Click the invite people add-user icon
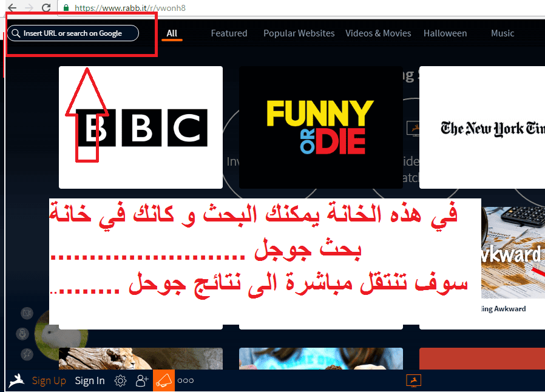Viewport: 545px width, 392px height. pos(142,381)
